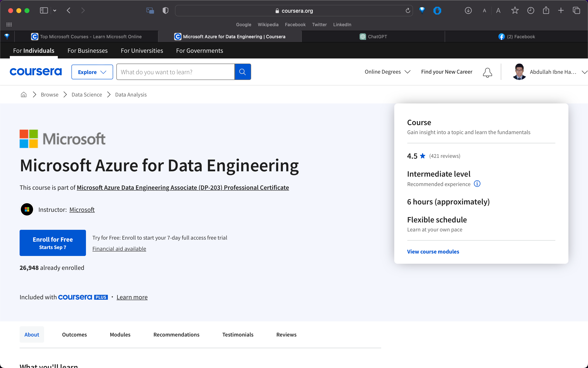
Task: Decrease page text size with small A
Action: point(484,11)
